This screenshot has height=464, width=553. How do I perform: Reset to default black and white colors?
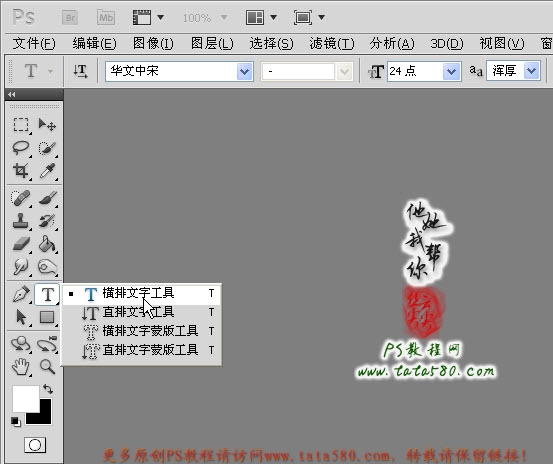point(16,422)
